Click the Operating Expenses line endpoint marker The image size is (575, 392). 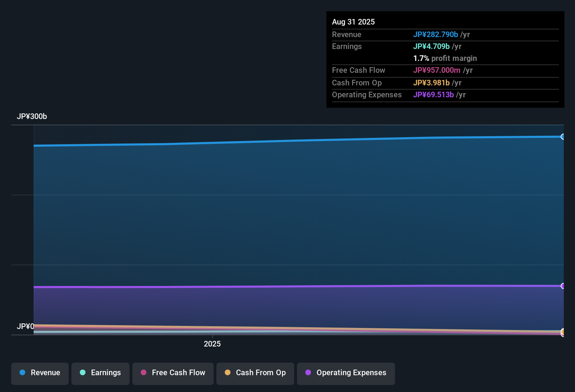[x=563, y=286]
